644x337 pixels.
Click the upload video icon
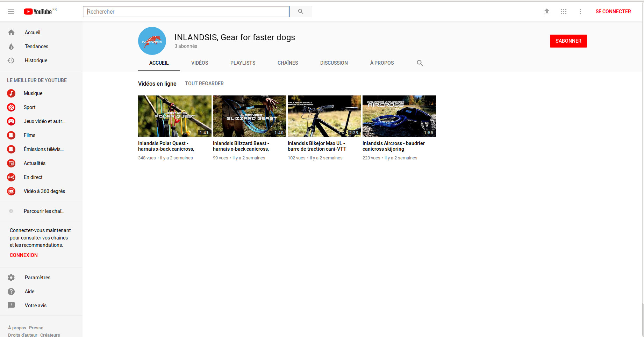547,12
